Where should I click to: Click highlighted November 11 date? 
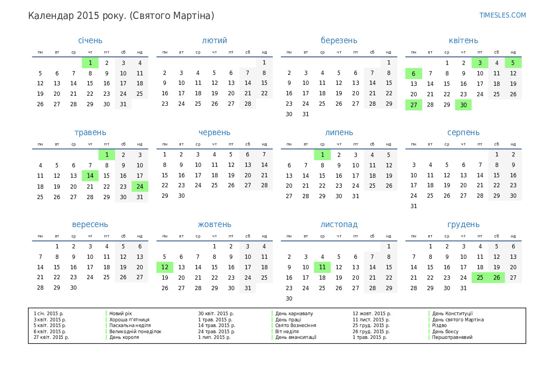point(322,267)
